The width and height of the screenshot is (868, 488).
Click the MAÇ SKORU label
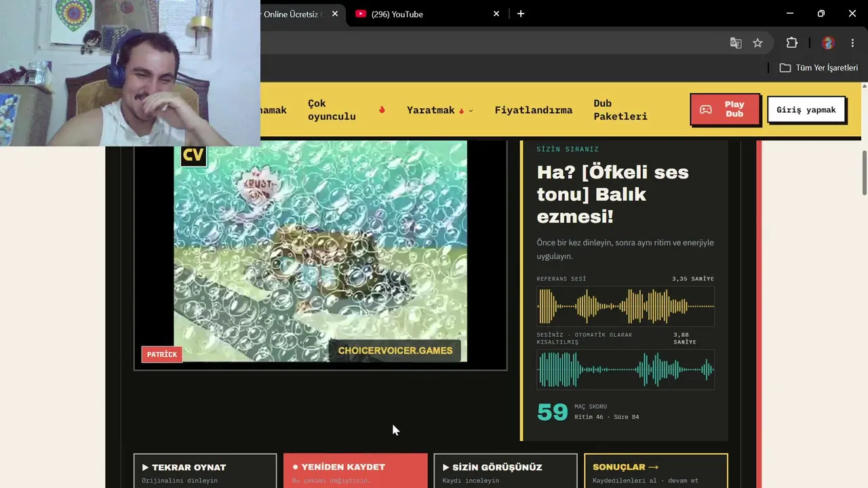tap(591, 407)
